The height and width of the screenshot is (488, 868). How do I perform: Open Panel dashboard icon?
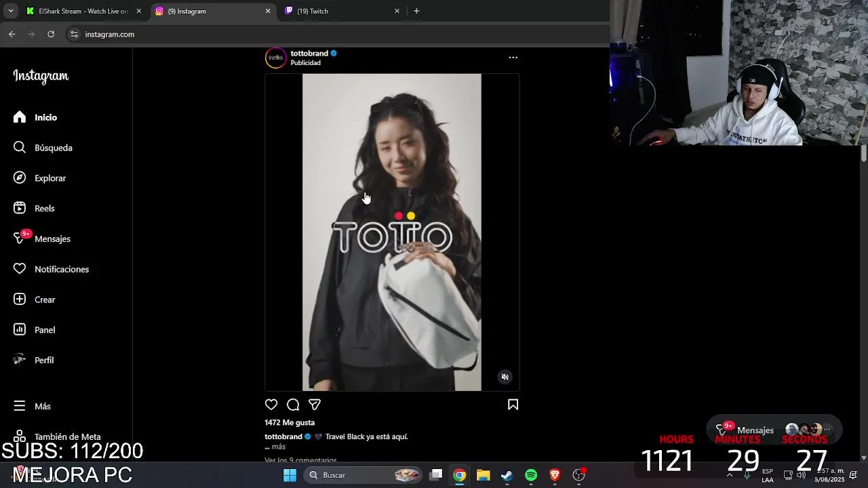[20, 329]
